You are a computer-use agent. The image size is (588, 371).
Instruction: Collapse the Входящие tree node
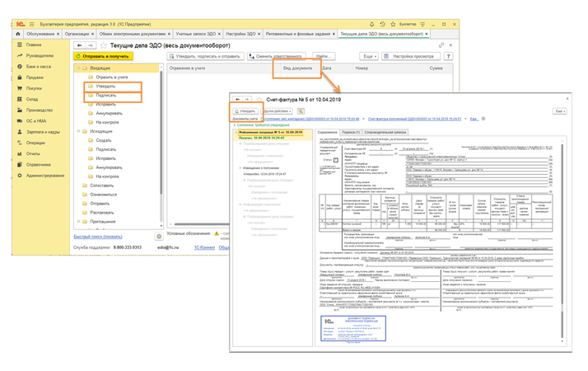click(79, 68)
